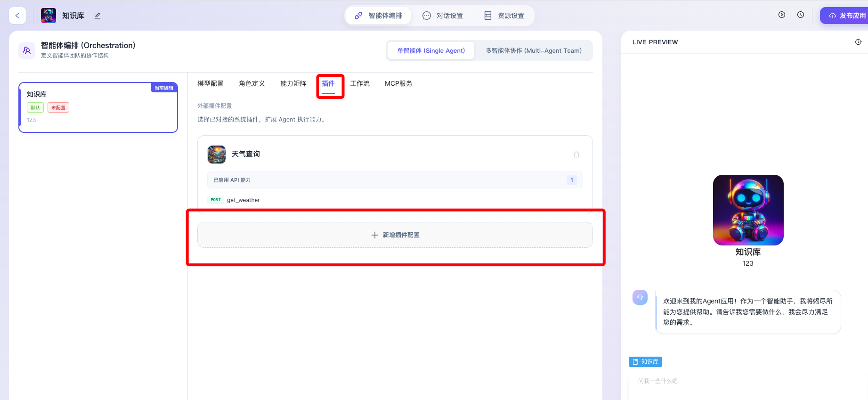This screenshot has width=868, height=400.
Task: Click the back arrow button
Action: [17, 16]
